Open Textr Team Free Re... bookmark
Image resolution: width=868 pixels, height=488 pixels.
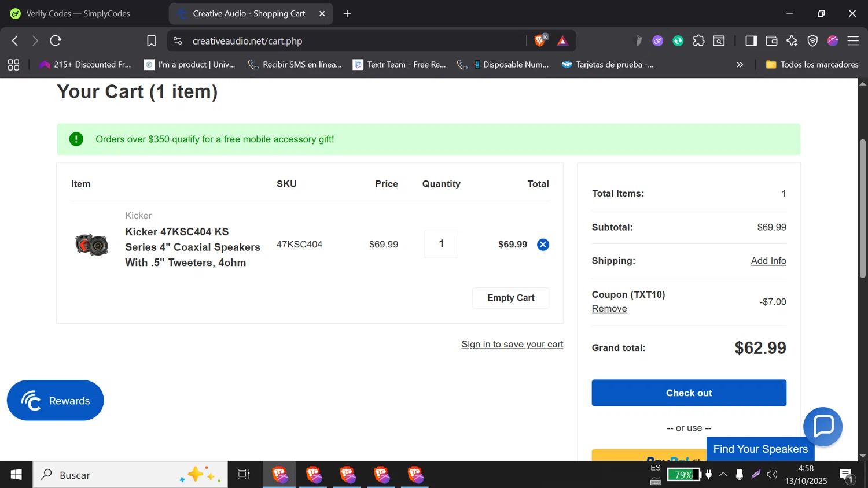400,65
